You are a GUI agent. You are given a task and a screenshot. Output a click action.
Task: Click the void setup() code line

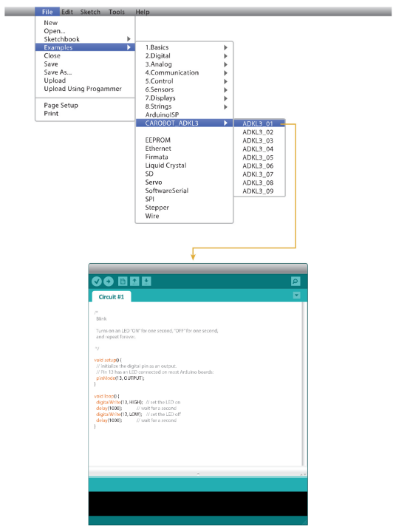[108, 360]
